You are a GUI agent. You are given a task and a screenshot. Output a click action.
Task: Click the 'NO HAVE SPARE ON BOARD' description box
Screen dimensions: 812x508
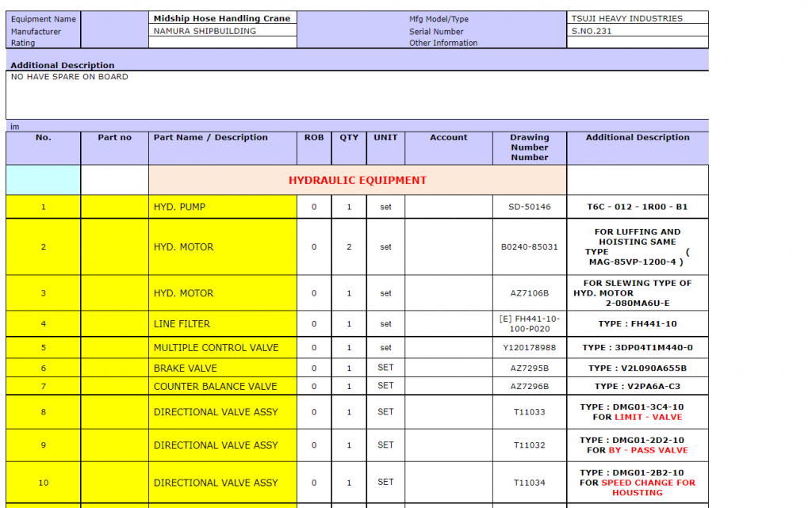[x=357, y=95]
